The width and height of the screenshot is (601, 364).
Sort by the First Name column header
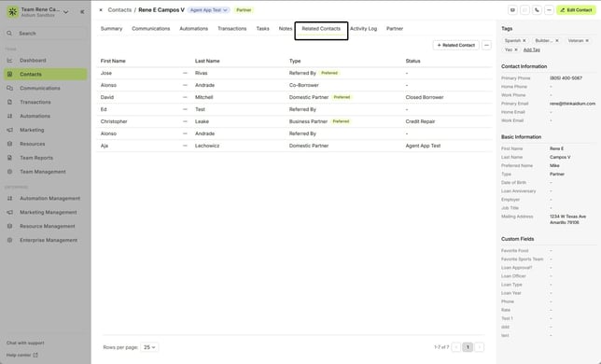coord(113,61)
